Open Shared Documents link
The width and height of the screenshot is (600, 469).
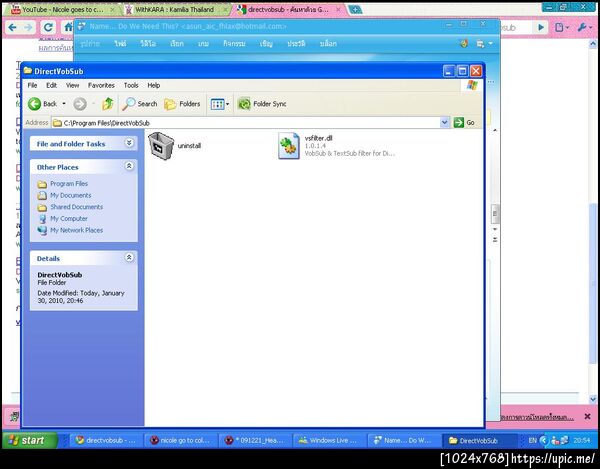click(77, 207)
